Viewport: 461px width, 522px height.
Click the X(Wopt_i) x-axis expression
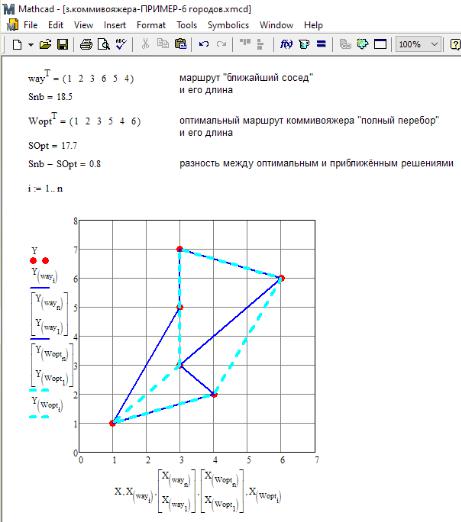coord(265,494)
